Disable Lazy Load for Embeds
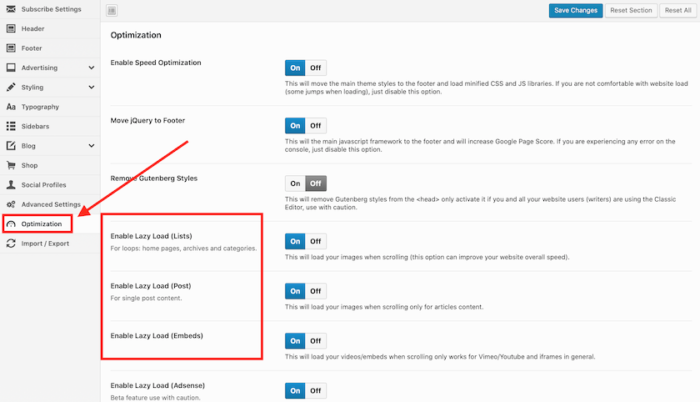Image resolution: width=700 pixels, height=402 pixels. click(316, 340)
